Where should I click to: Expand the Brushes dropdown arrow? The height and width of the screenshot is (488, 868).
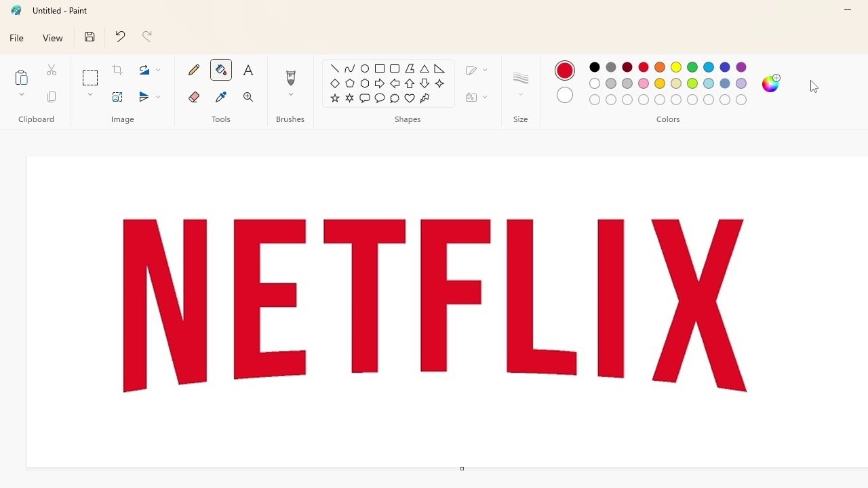291,95
